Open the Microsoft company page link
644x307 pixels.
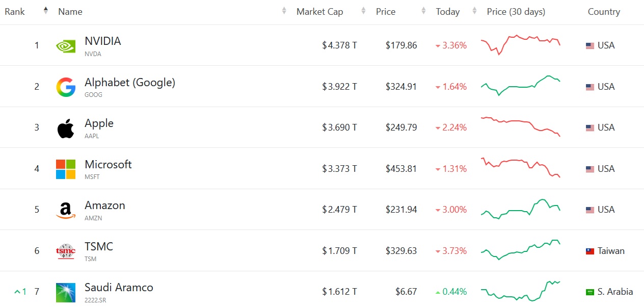108,165
